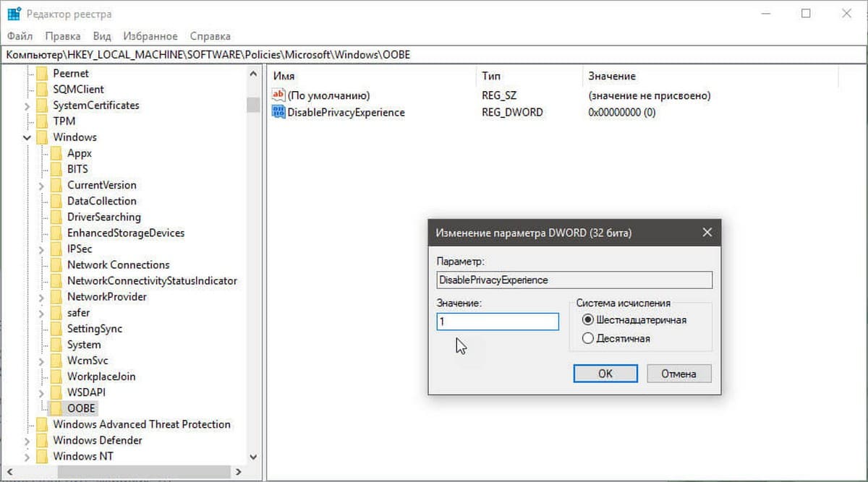The image size is (868, 482).
Task: Expand the Windows Defender tree node
Action: [x=27, y=440]
